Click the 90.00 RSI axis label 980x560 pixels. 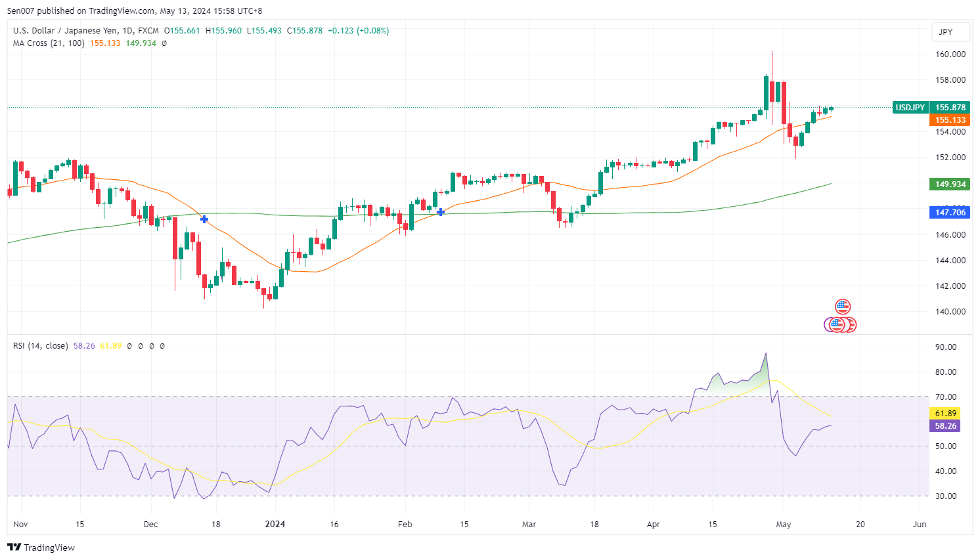[946, 347]
